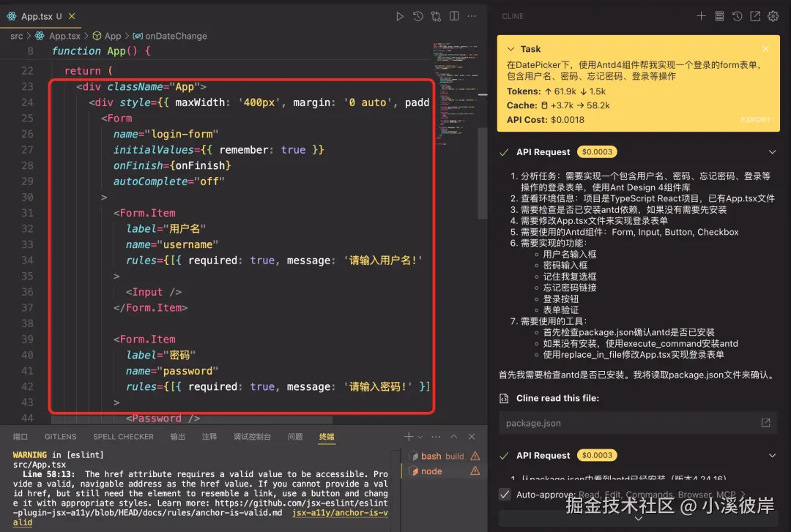Enable the Auto-approve checkbox
The height and width of the screenshot is (532, 791).
click(504, 493)
